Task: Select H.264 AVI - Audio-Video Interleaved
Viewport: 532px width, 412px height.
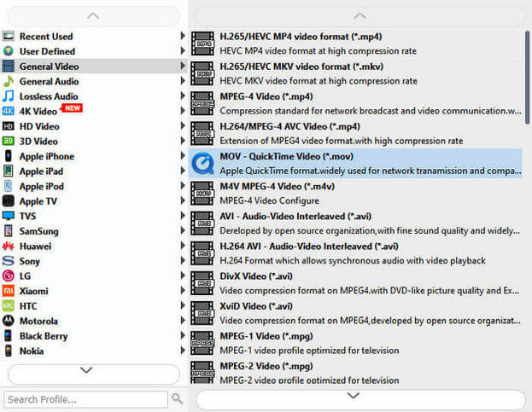Action: tap(355, 253)
